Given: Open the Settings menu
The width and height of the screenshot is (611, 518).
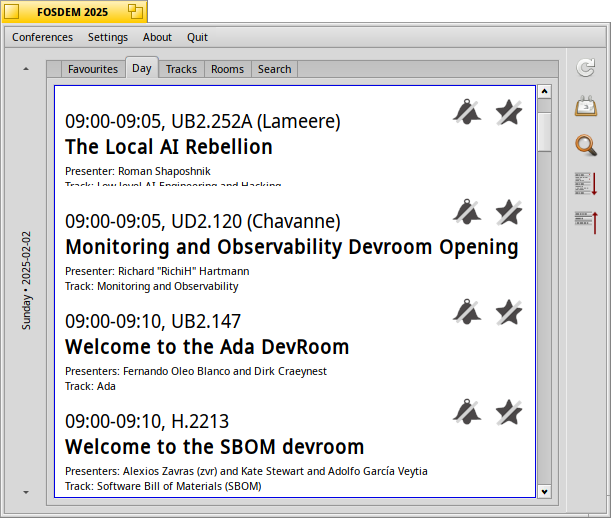Looking at the screenshot, I should (x=108, y=37).
